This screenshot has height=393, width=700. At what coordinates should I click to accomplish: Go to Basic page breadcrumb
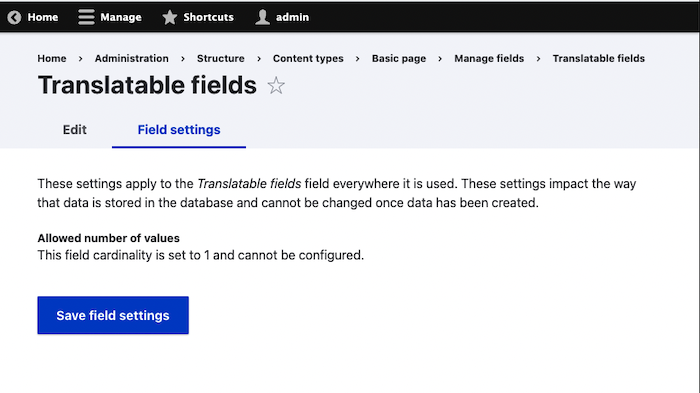[x=399, y=59]
